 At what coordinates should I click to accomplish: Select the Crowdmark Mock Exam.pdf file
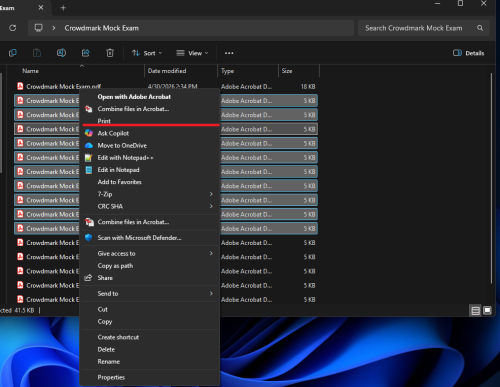63,87
